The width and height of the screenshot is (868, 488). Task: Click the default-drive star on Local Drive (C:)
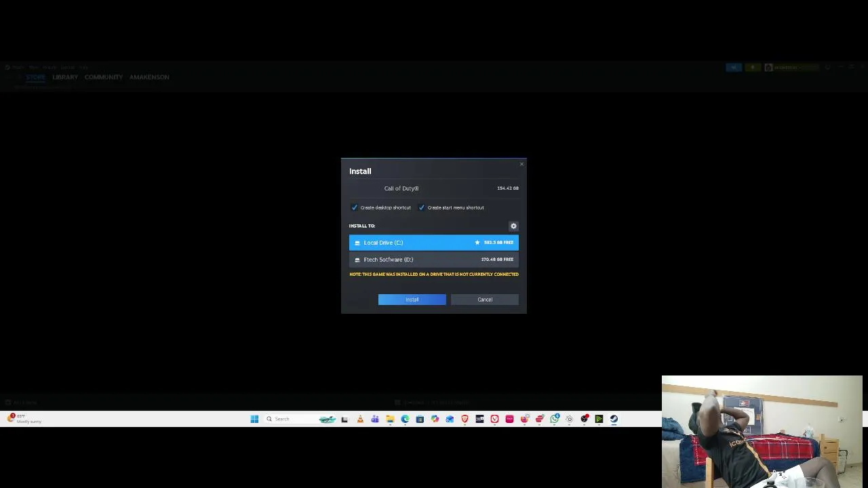477,242
